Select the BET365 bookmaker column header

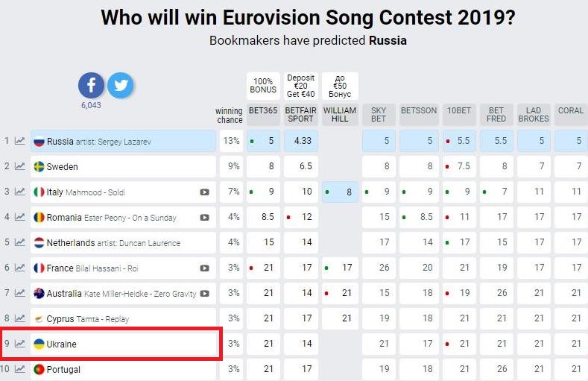pos(263,114)
